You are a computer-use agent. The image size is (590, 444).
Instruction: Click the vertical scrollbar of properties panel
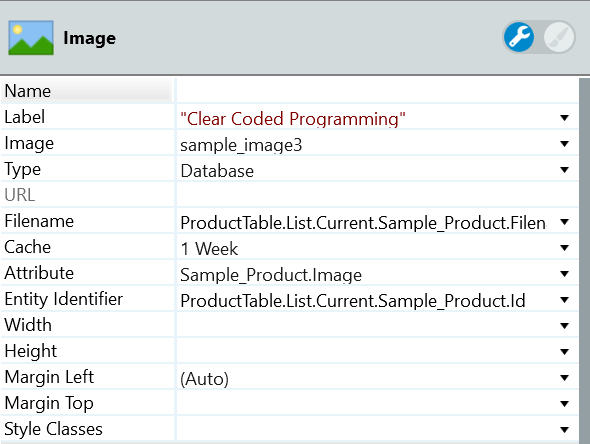584,260
